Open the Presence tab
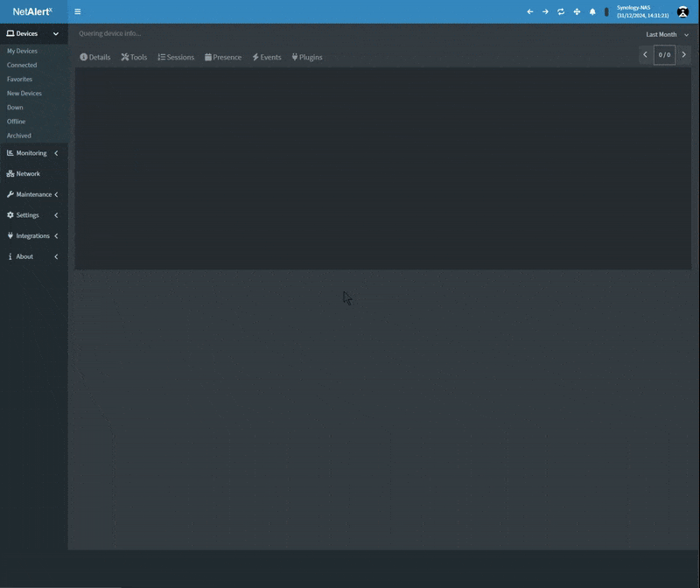 pyautogui.click(x=223, y=57)
